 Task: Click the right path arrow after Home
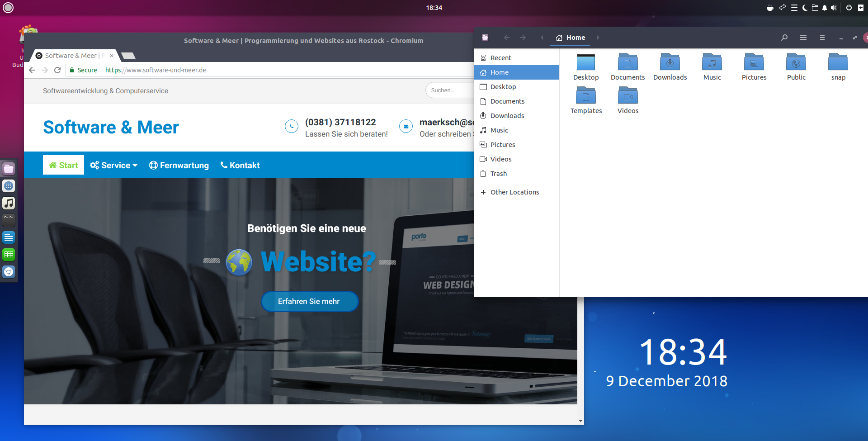[x=598, y=38]
